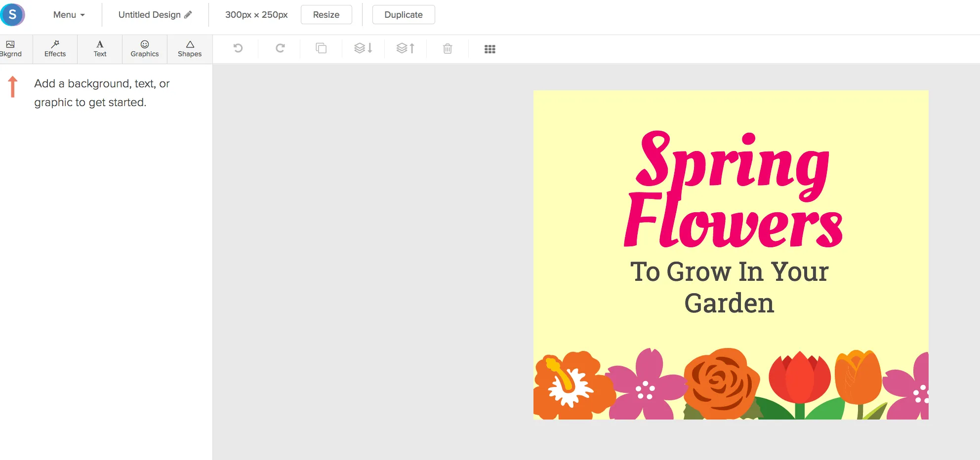This screenshot has width=980, height=460.
Task: Select the orange rose graphic on canvas
Action: tap(721, 383)
